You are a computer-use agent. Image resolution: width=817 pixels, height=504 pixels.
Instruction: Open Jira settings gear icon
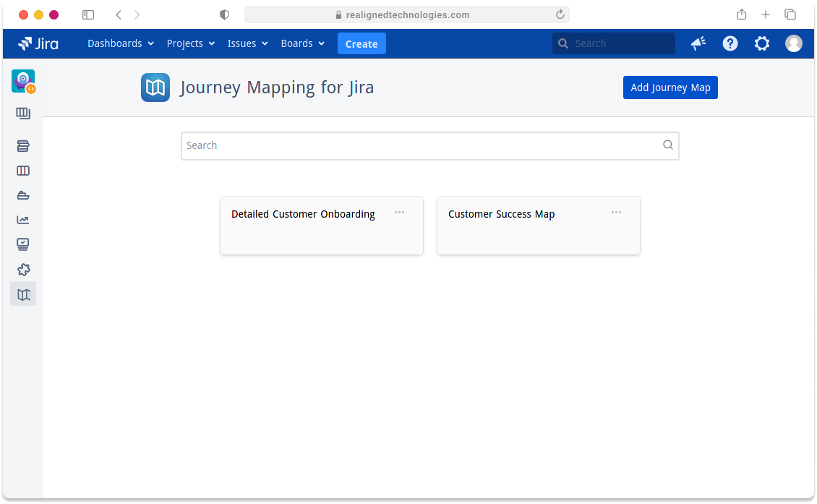(x=762, y=44)
